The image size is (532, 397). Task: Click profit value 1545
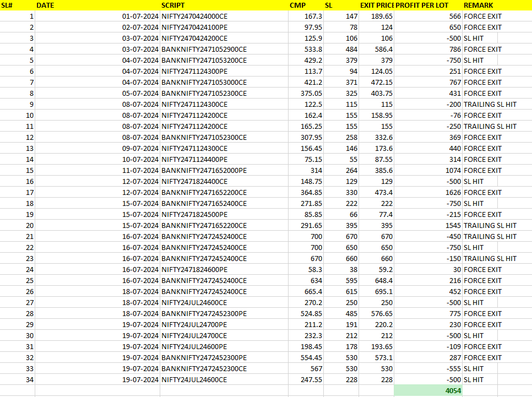coord(428,226)
